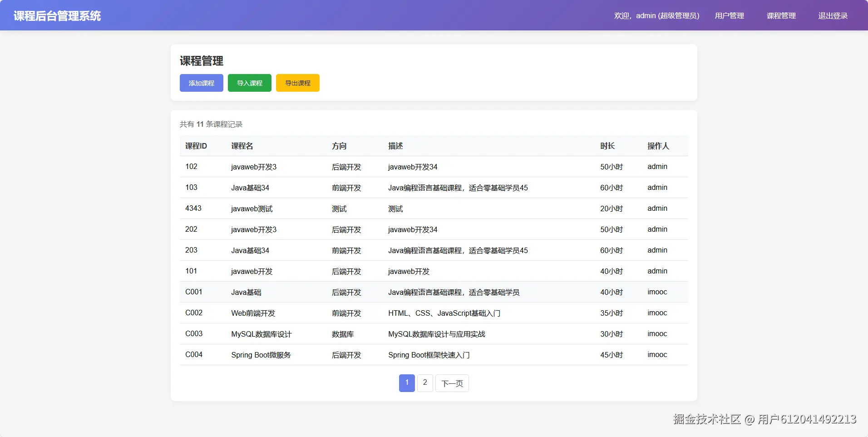Go to page 2 of courses

click(425, 383)
